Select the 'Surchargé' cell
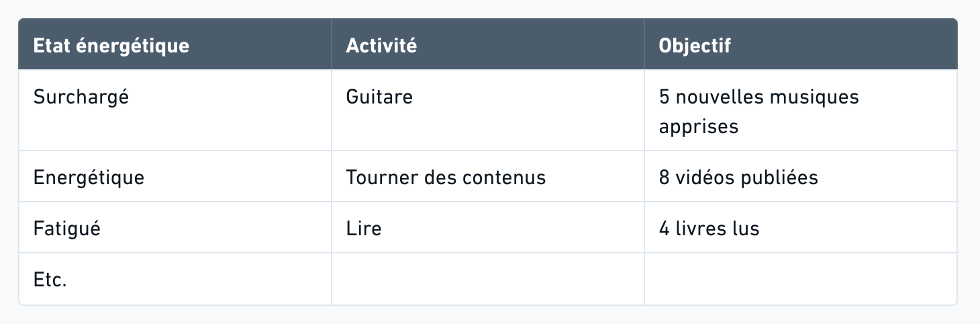 (x=81, y=97)
